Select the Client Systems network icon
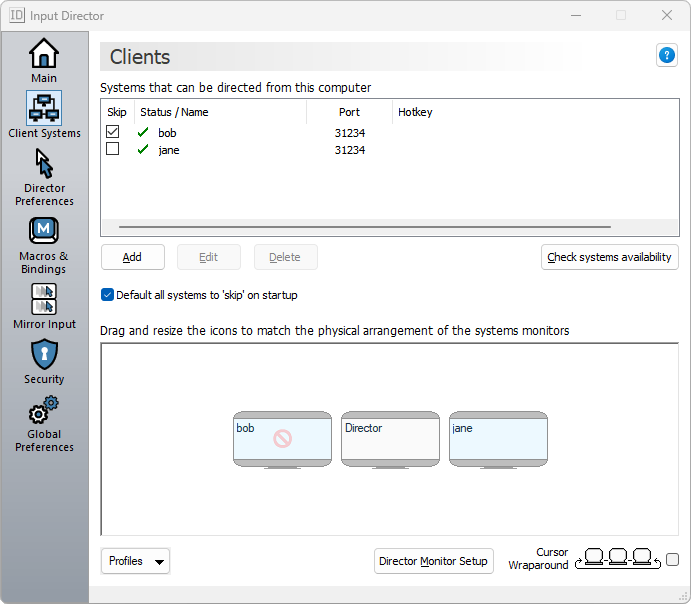Viewport: 691px width, 604px height. click(44, 108)
